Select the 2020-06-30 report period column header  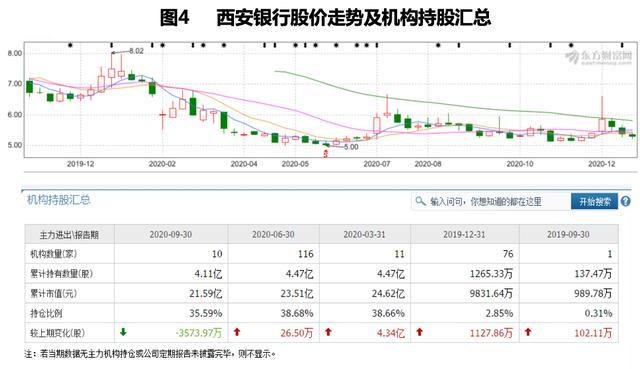click(x=273, y=234)
